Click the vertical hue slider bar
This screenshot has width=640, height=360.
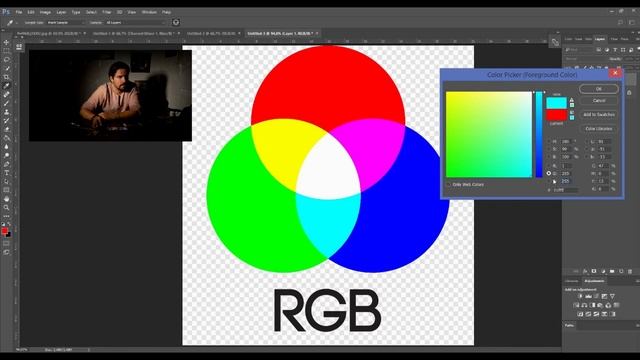539,135
